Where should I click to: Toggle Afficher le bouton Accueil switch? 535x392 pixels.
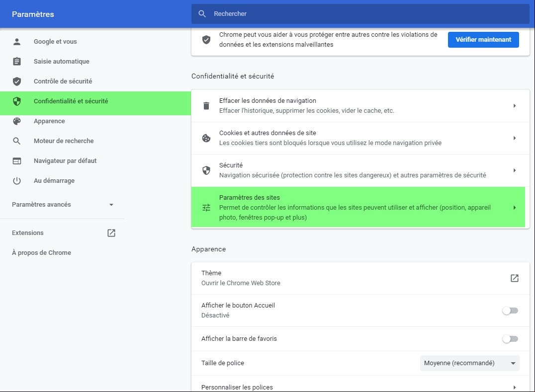point(510,311)
